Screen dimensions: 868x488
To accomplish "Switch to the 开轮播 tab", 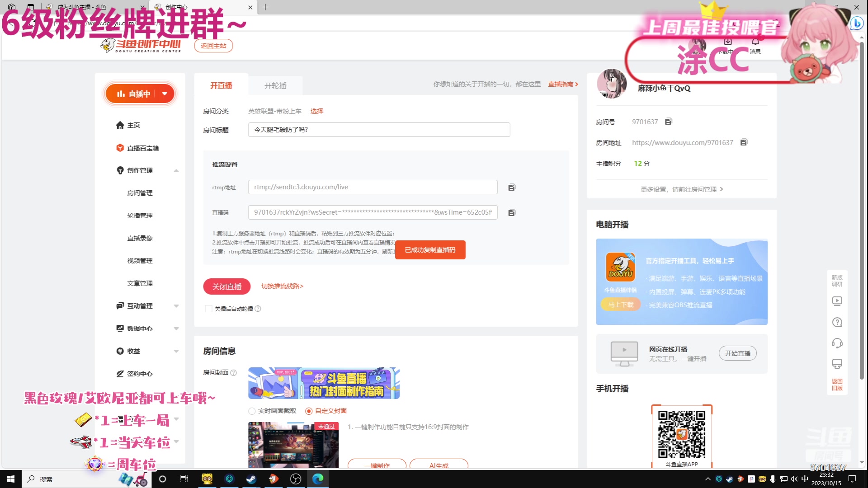I will pos(275,85).
